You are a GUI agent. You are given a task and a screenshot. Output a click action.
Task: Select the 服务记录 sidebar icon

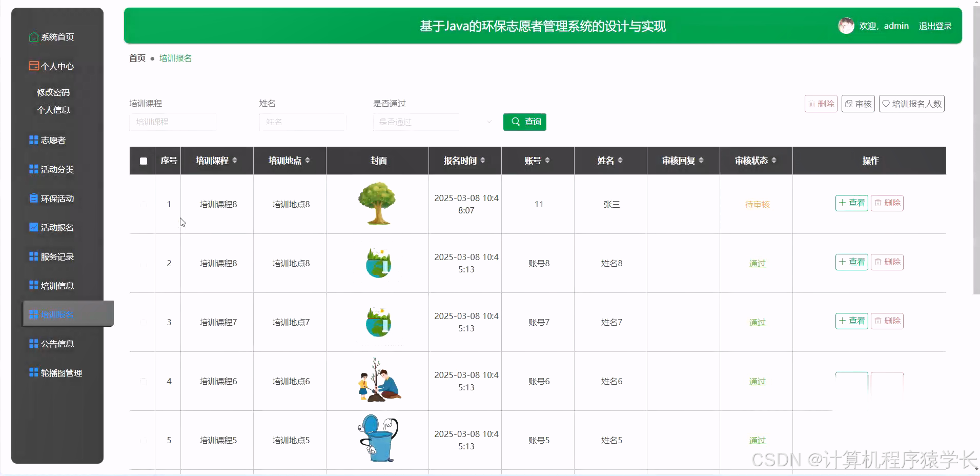coord(32,256)
